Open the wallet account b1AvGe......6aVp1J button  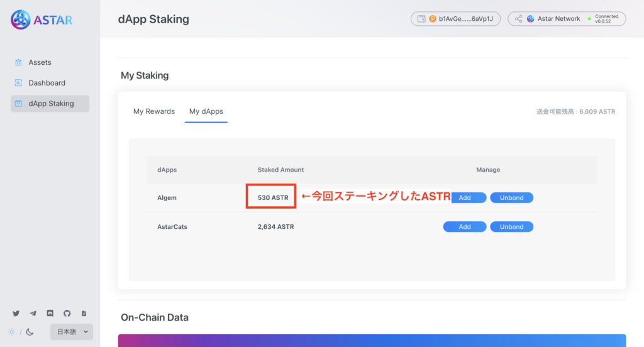[455, 19]
